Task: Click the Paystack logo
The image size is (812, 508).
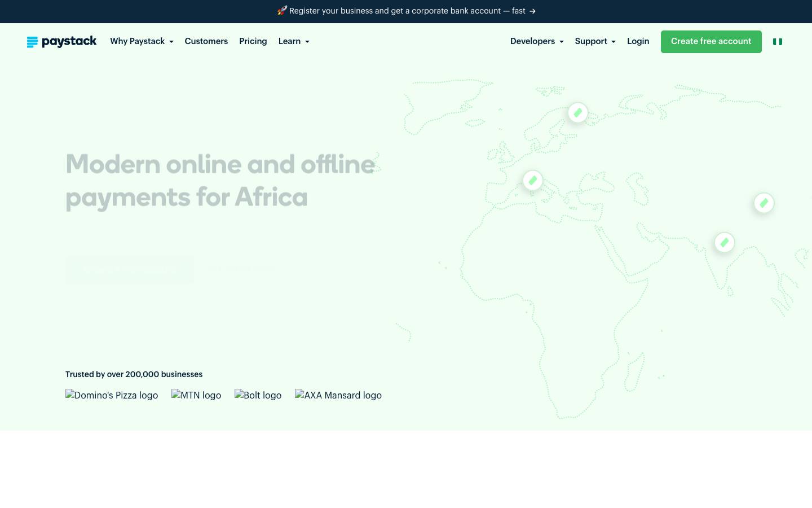Action: [61, 42]
